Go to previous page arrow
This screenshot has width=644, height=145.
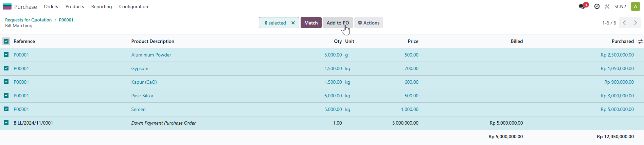click(624, 23)
